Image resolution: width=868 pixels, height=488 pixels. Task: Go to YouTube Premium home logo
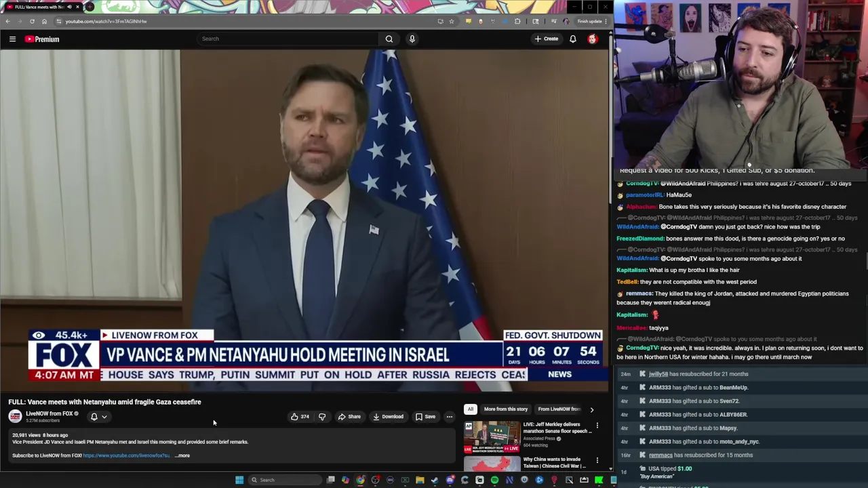point(42,39)
